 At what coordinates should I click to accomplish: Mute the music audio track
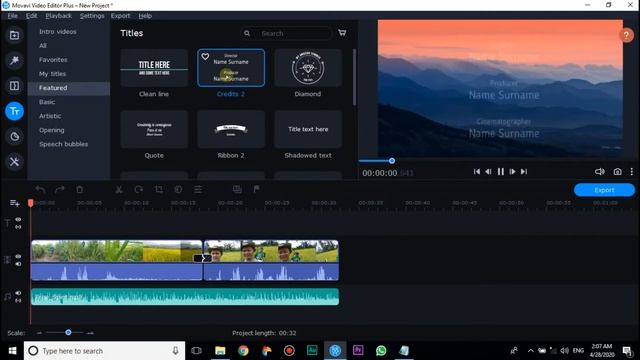pos(18,293)
